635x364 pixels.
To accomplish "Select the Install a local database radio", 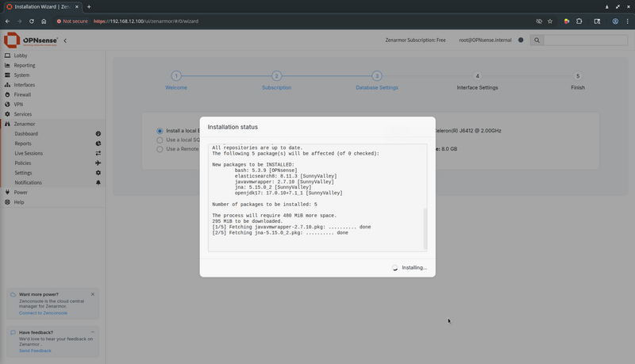I will (x=160, y=131).
